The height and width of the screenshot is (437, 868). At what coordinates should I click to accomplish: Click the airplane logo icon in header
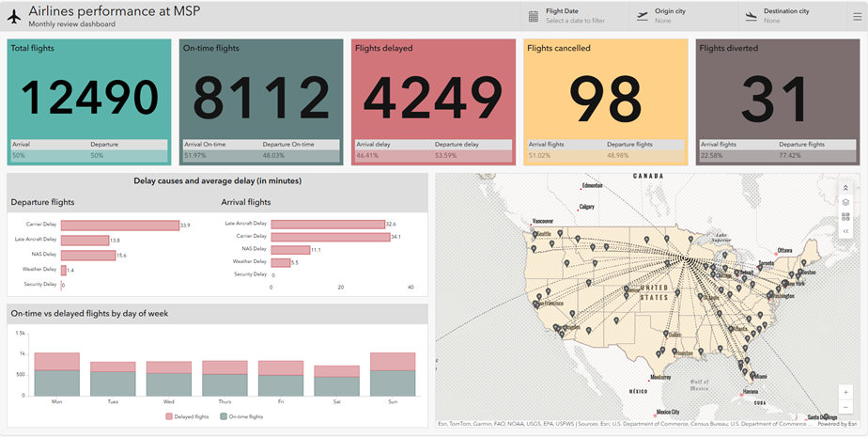pyautogui.click(x=14, y=17)
